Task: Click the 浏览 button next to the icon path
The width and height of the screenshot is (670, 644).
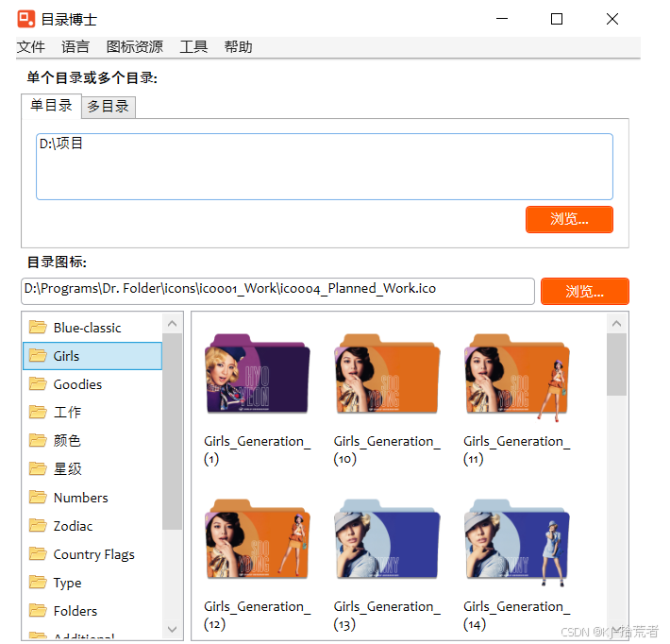Action: tap(584, 291)
